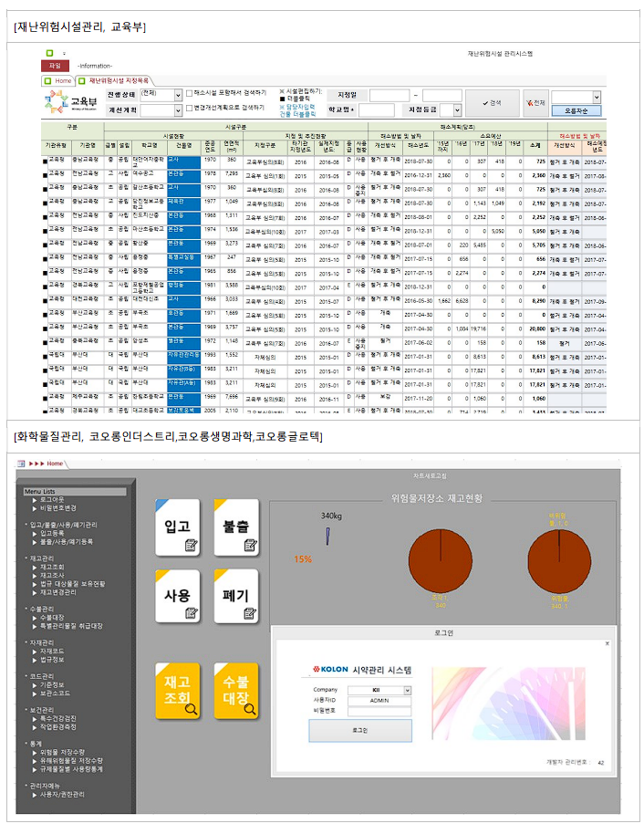Toggle the 시설편집하기 checkbox
644x834 pixels.
tap(281, 91)
